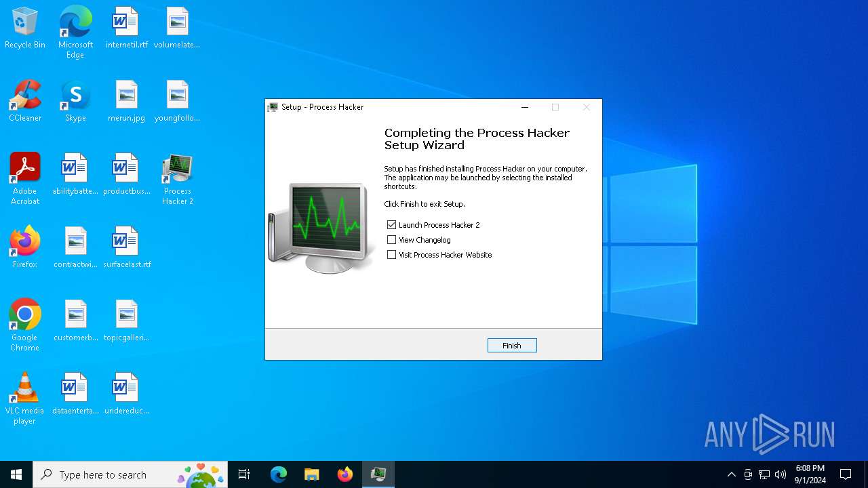Show hidden system tray icons chevron
This screenshot has width=868, height=488.
(x=731, y=474)
